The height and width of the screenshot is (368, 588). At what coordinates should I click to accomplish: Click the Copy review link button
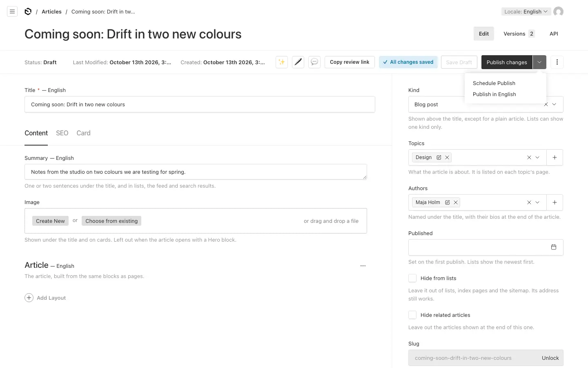350,62
